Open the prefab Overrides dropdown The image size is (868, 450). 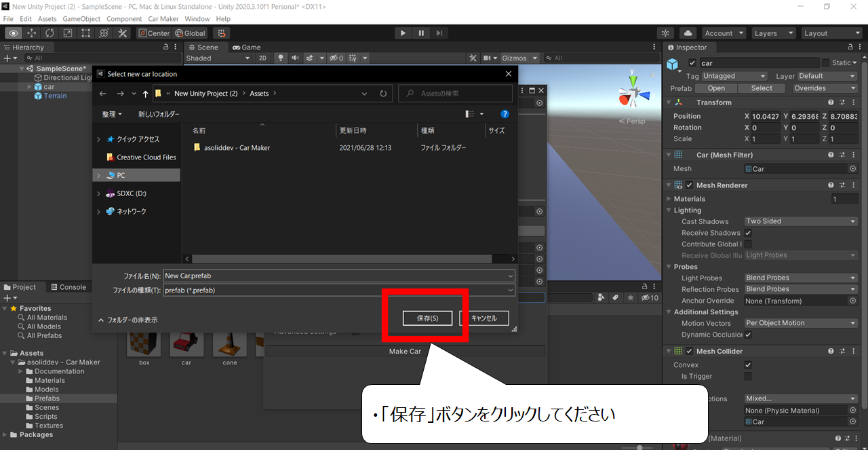point(825,88)
